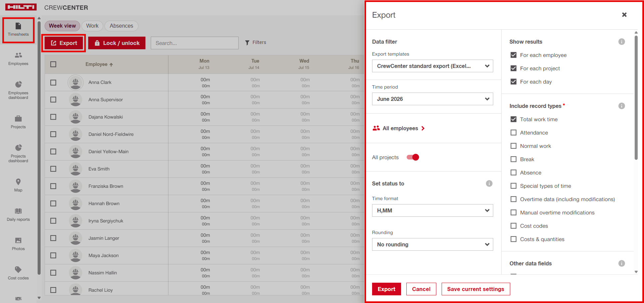
Task: Click Nassim Hallin's avatar icon
Action: [76, 273]
